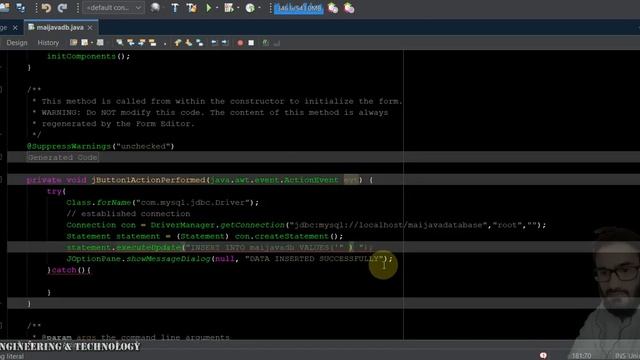Click on con.createStatement() text
Viewport: 640px width, 360px height.
click(289, 236)
